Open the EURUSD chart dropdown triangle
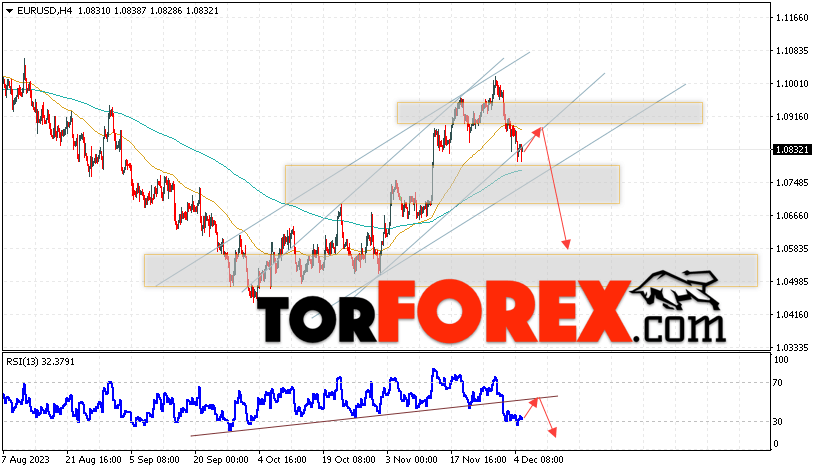Viewport: 816px width, 471px height. 9,11
